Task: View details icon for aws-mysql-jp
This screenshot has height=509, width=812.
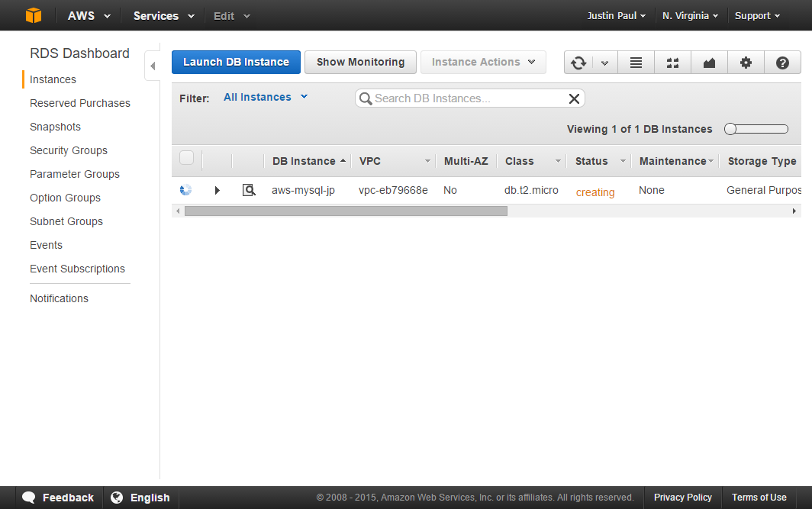Action: tap(249, 190)
